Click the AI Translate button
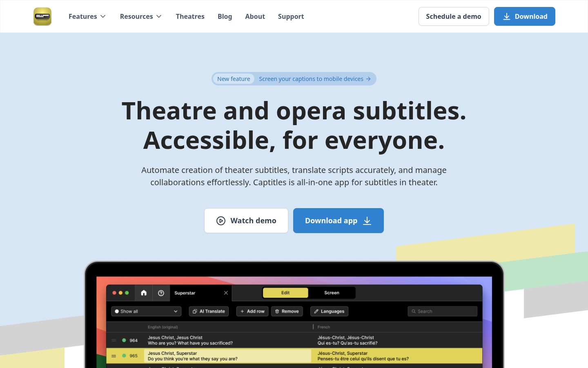 pyautogui.click(x=209, y=311)
